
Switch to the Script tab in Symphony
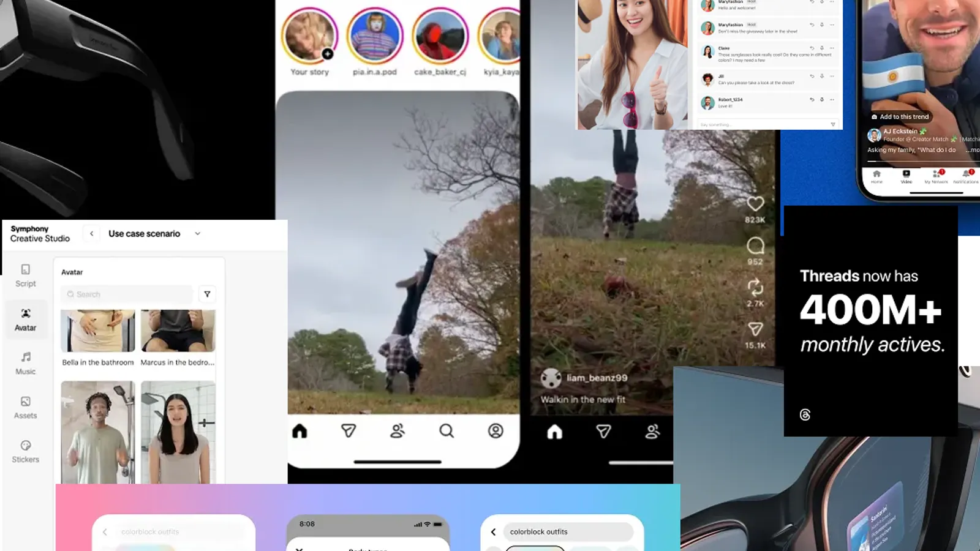tap(26, 275)
